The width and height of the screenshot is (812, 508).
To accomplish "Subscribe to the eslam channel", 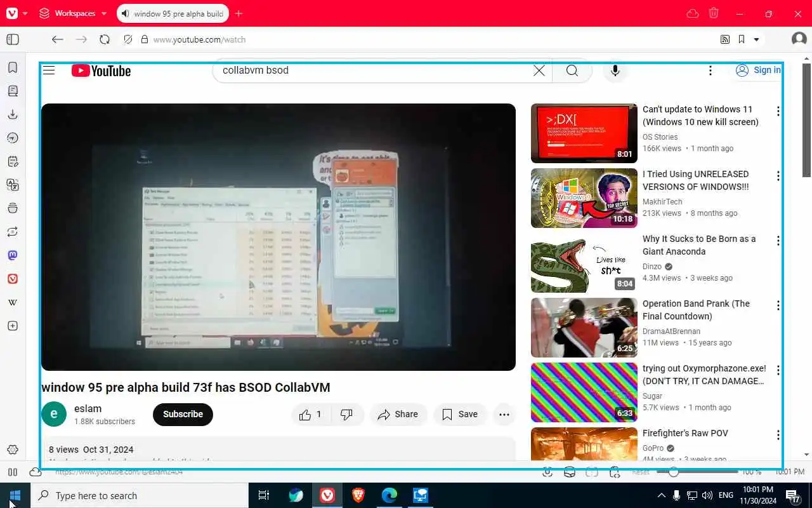I will [183, 414].
